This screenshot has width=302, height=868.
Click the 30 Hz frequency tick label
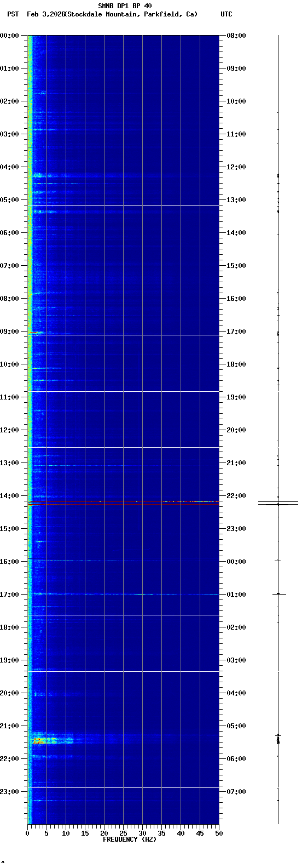pyautogui.click(x=142, y=833)
